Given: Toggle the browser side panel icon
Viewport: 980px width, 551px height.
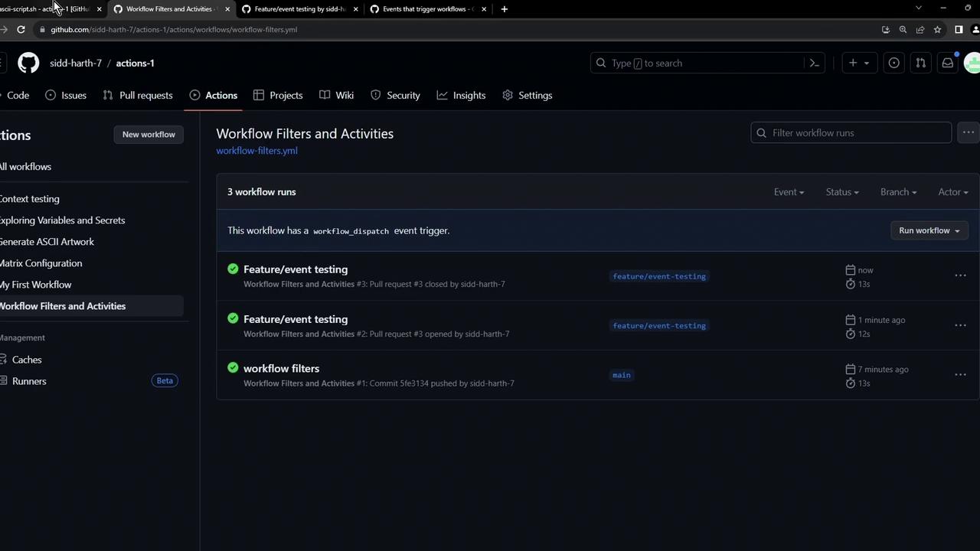Looking at the screenshot, I should click(x=959, y=29).
